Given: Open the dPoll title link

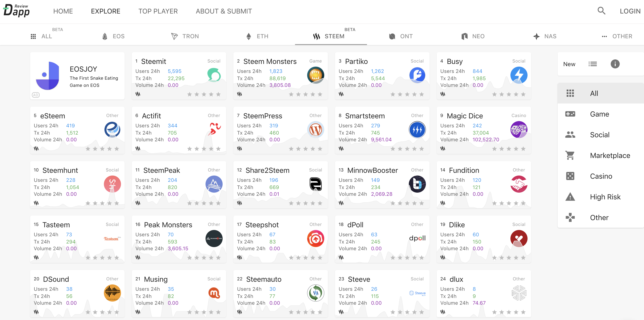Looking at the screenshot, I should point(355,225).
